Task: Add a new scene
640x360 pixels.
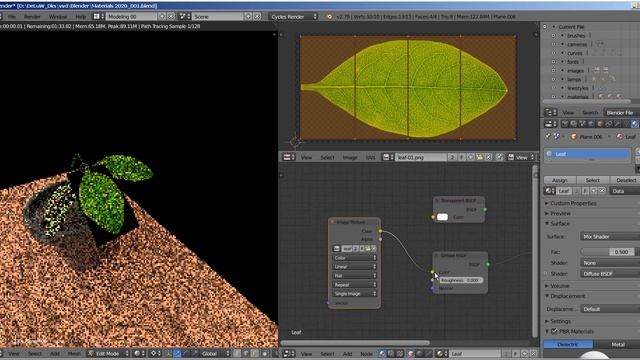Action: pos(248,16)
